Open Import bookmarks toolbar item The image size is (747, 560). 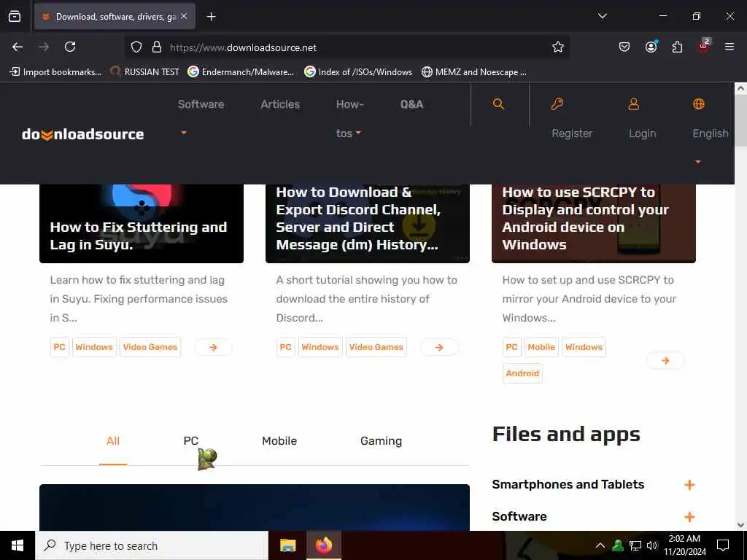[55, 72]
